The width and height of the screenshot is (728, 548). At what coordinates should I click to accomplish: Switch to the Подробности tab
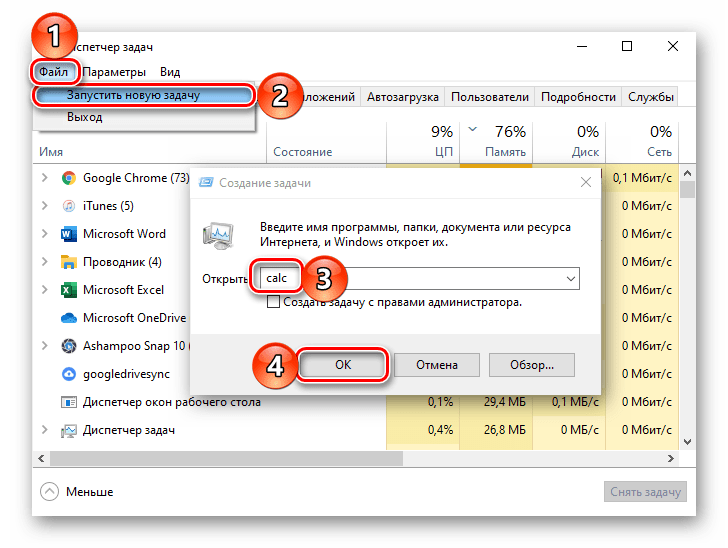[578, 97]
